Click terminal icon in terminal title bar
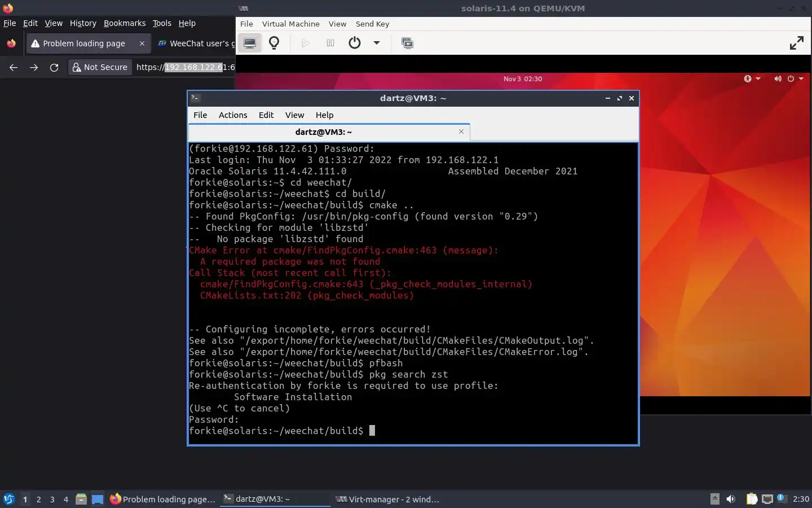 (195, 98)
